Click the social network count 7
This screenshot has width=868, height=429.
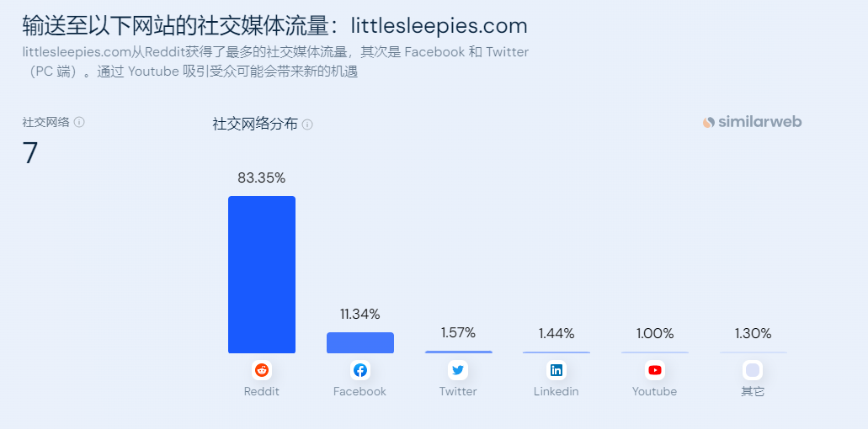point(30,153)
